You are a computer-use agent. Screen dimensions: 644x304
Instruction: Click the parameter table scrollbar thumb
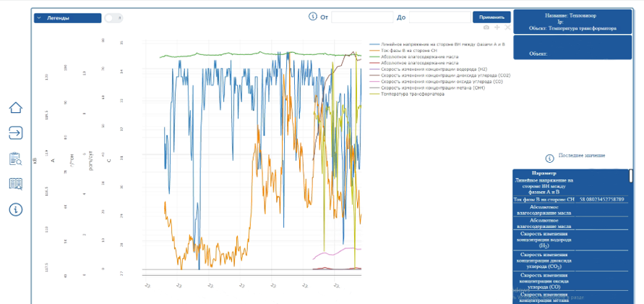631,176
